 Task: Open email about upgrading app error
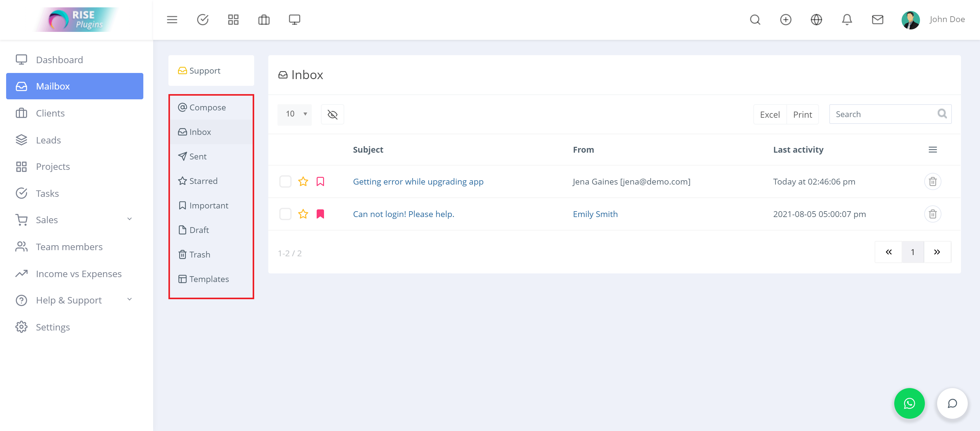(x=419, y=181)
